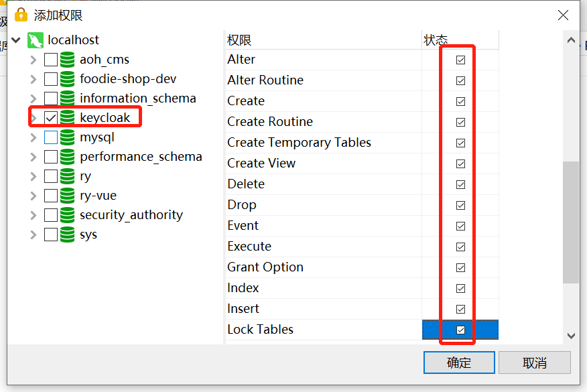
Task: Uncheck the Drop privilege checkbox
Action: [x=460, y=205]
